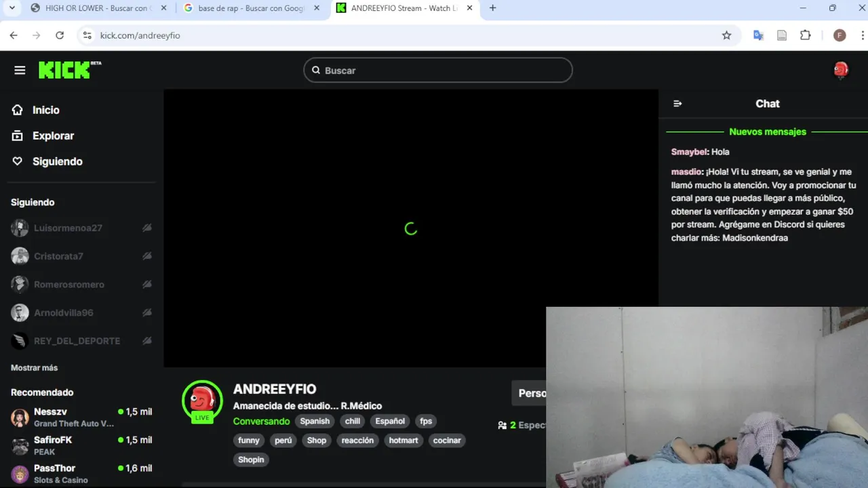
Task: Click the Buscar search field
Action: (x=438, y=70)
